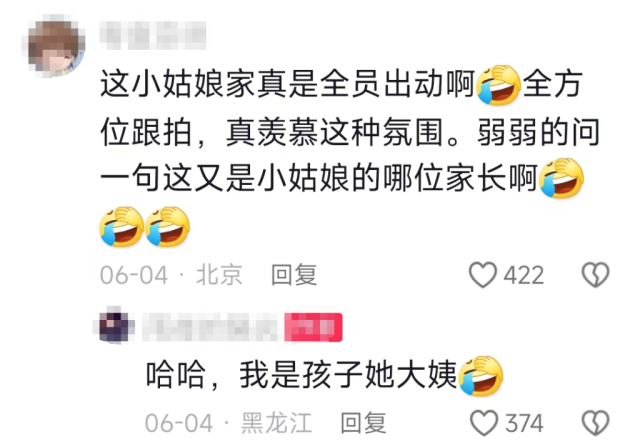Tap the red badge beside reply username
This screenshot has width=640, height=445.
pyautogui.click(x=313, y=327)
